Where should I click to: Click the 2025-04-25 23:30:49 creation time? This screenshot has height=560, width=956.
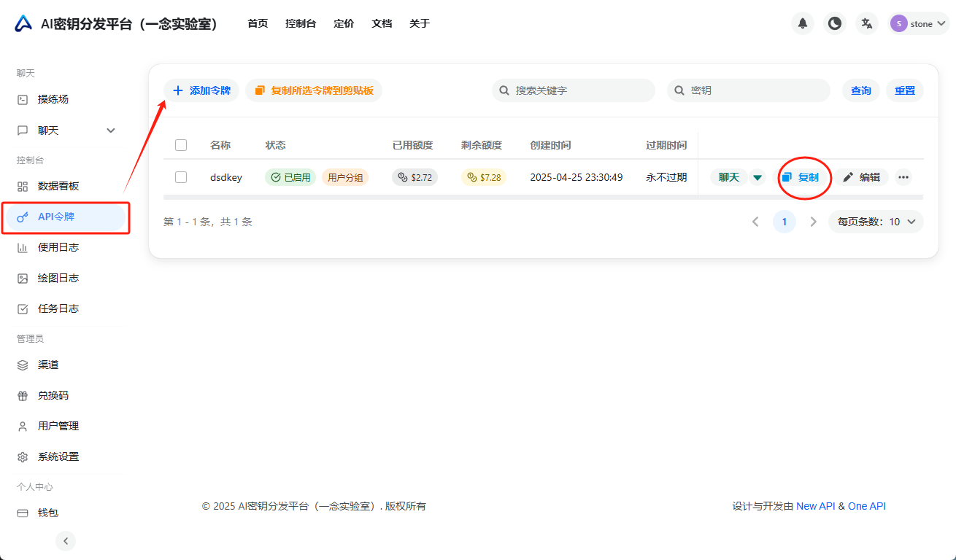pos(577,177)
